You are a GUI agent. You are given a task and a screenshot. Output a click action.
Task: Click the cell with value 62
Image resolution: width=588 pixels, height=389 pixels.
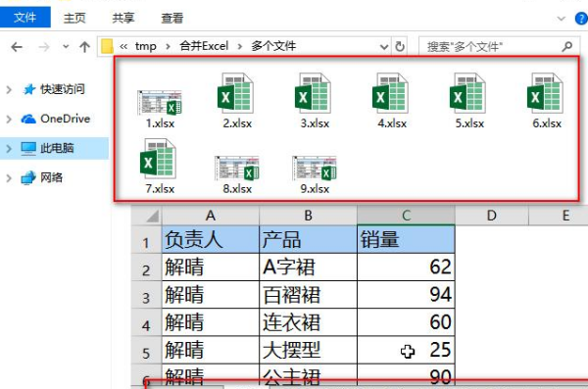pyautogui.click(x=406, y=267)
